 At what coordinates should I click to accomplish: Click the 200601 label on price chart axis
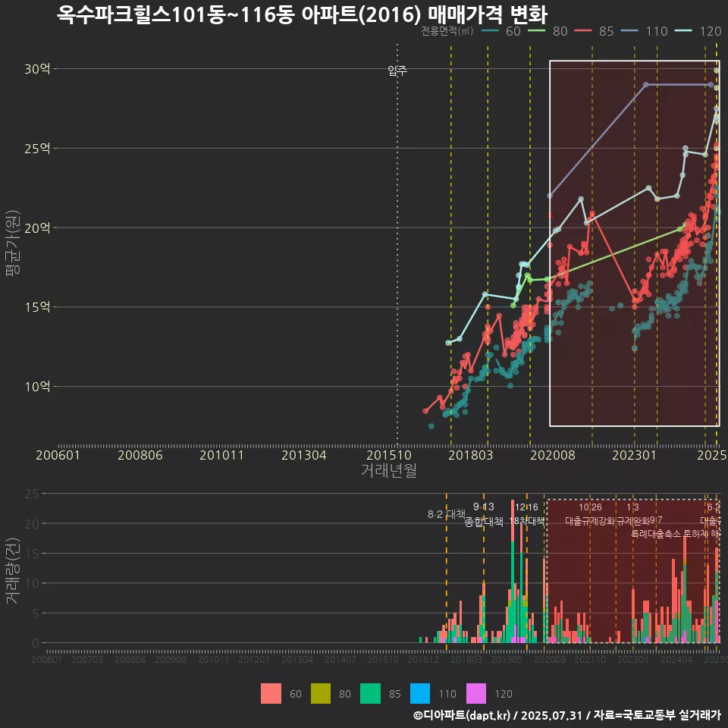click(x=58, y=455)
